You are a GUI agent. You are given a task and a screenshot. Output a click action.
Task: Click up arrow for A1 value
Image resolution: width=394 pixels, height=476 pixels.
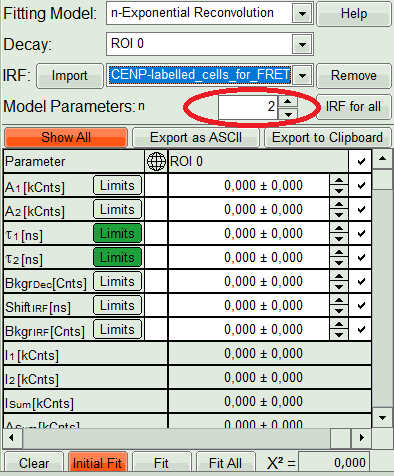tap(339, 180)
